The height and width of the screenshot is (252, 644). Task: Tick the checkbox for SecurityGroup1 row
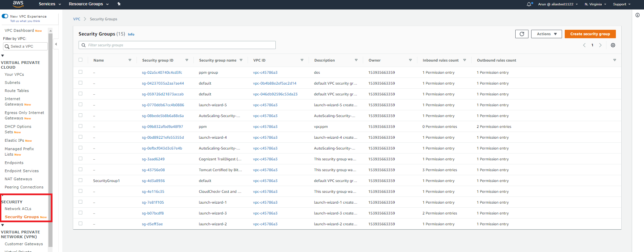click(81, 180)
